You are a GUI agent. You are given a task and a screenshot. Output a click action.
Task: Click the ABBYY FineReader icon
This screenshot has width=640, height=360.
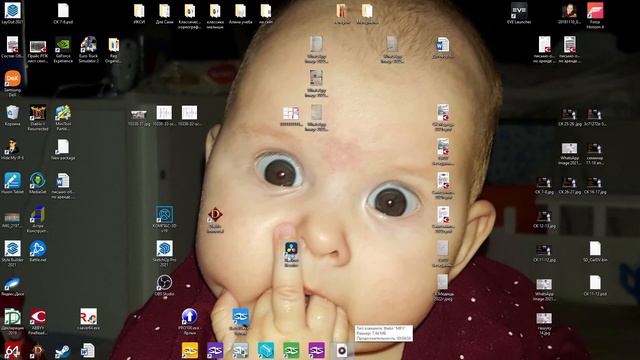click(38, 317)
